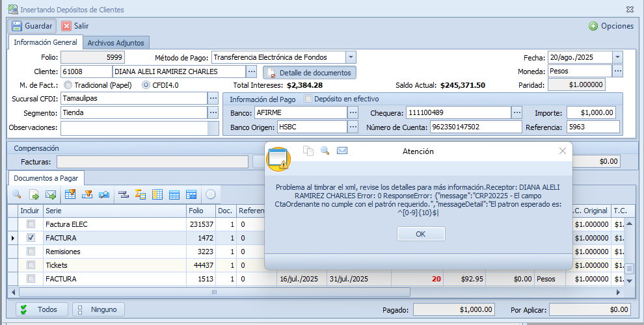644x325 pixels.
Task: Switch to Archivos Adjuntos tab
Action: (116, 43)
